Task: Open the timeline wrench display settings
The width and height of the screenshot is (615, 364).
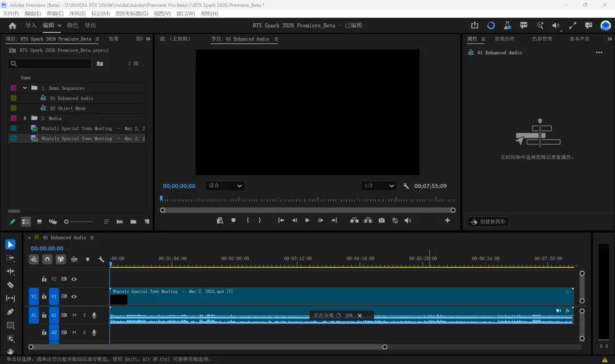Action: point(101,259)
